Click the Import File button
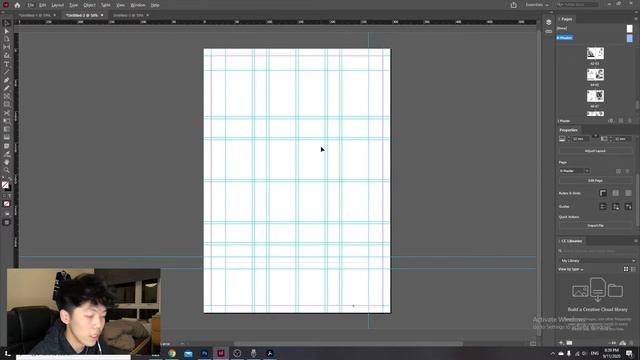This screenshot has height=360, width=640. pyautogui.click(x=595, y=226)
